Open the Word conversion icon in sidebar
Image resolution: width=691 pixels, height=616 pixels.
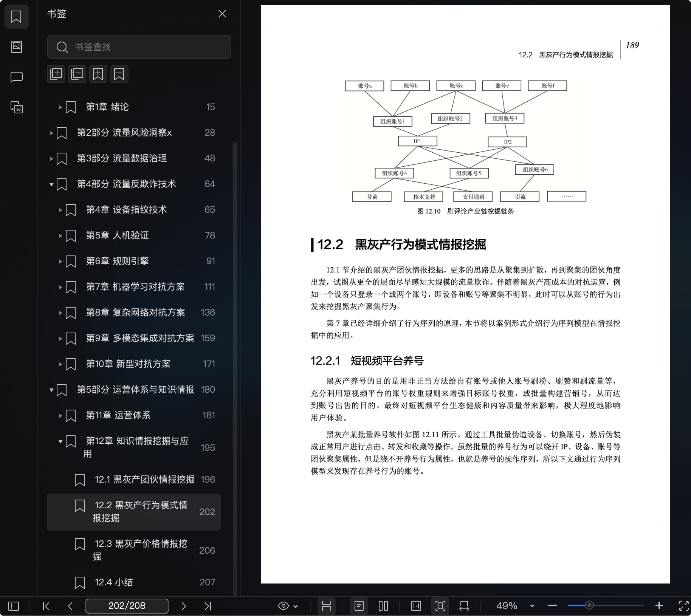[x=16, y=107]
